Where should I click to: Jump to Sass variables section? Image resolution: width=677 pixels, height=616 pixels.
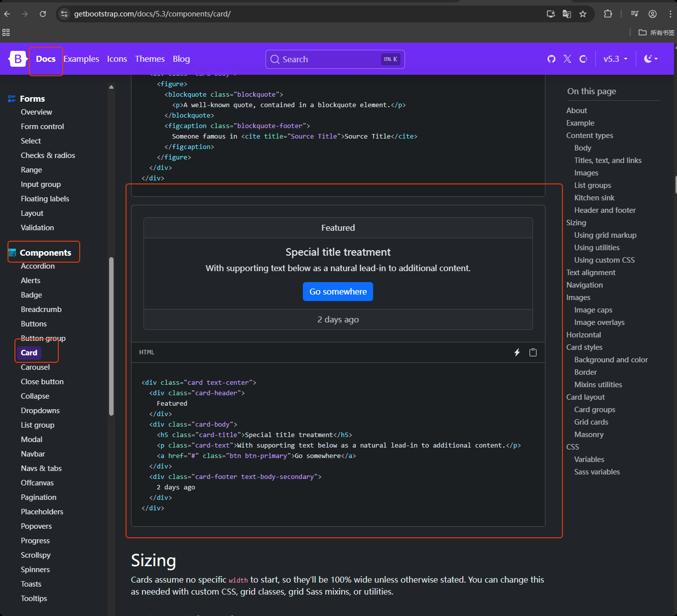click(x=597, y=472)
